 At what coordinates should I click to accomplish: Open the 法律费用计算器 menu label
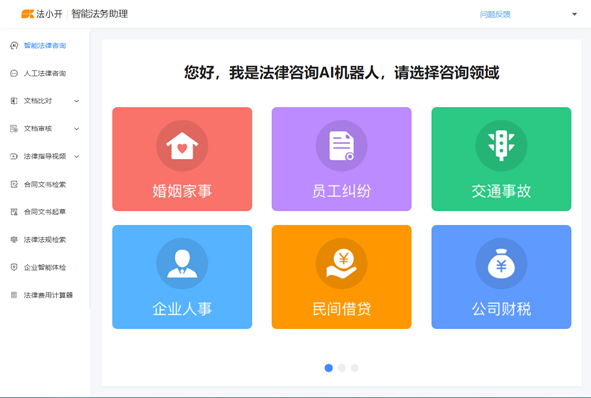pos(48,295)
